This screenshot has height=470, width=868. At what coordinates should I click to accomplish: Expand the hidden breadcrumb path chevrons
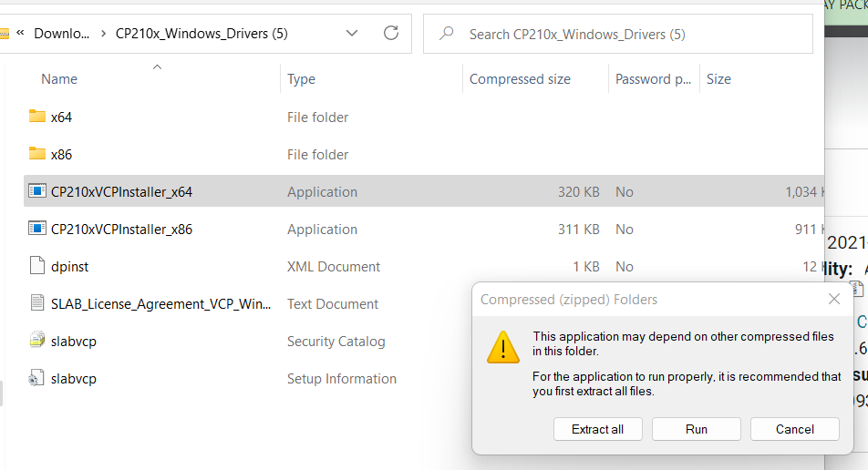(x=19, y=34)
